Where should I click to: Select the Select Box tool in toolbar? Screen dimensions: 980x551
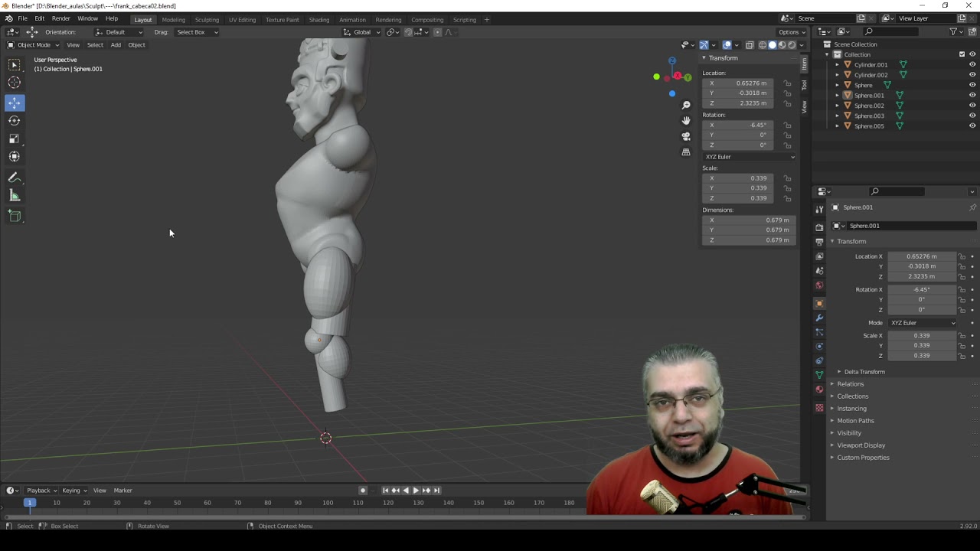click(15, 65)
